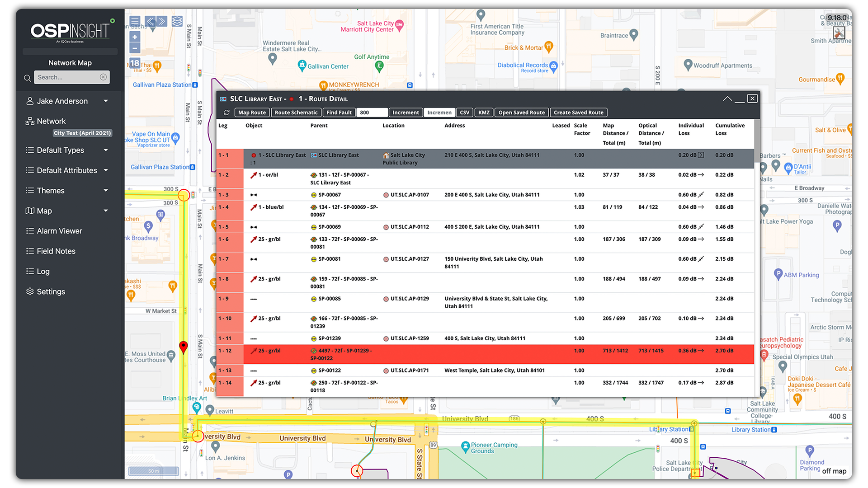Clear the sidebar search field
Screen dimensions: 868x488
(x=103, y=77)
